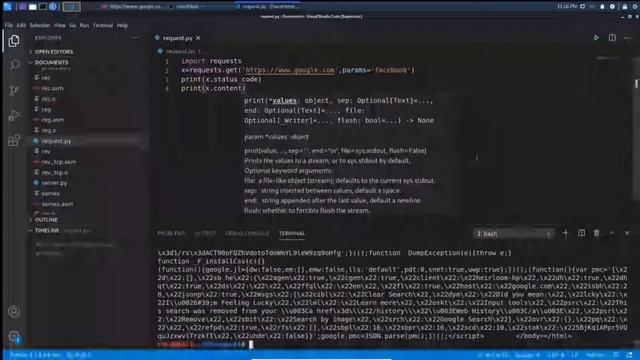Open file rev_tcp.o in the explorer
The image size is (640, 360).
click(55, 173)
